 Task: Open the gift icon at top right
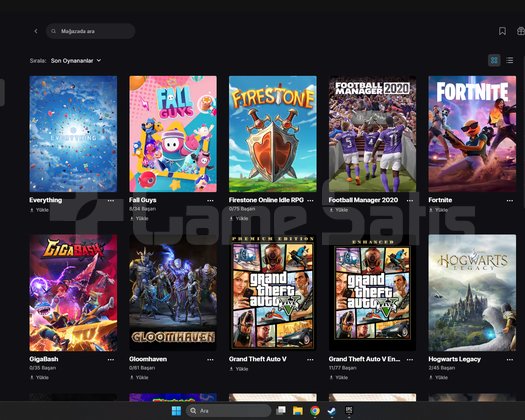pyautogui.click(x=521, y=31)
